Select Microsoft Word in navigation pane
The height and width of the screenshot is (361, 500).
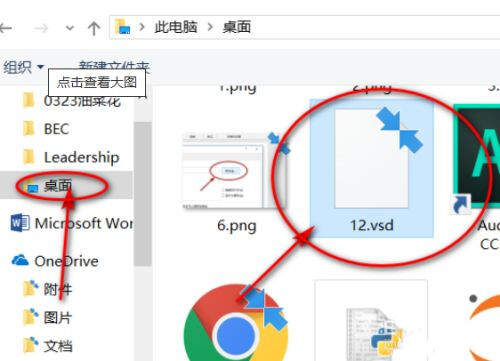point(83,223)
